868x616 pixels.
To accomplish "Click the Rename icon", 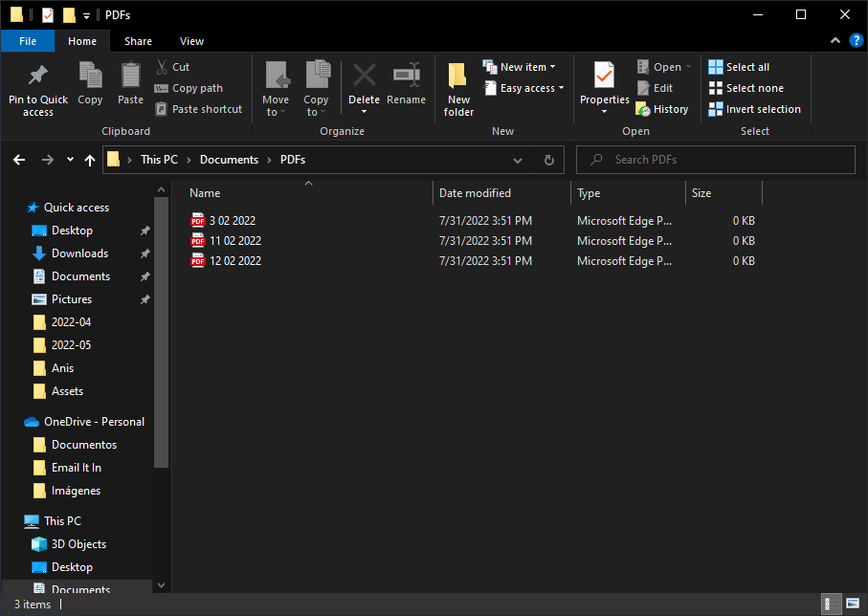I will [x=407, y=76].
